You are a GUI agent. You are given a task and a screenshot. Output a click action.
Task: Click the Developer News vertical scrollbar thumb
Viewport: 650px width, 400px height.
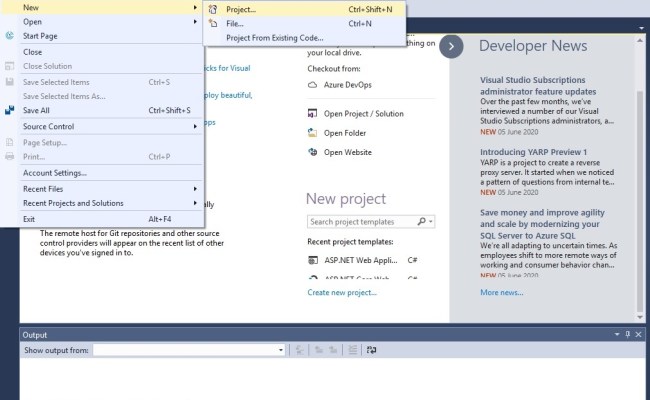click(640, 201)
